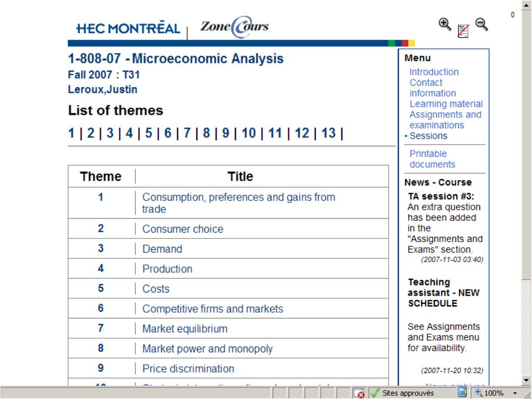Click the ZoneCours logo

pyautogui.click(x=234, y=26)
